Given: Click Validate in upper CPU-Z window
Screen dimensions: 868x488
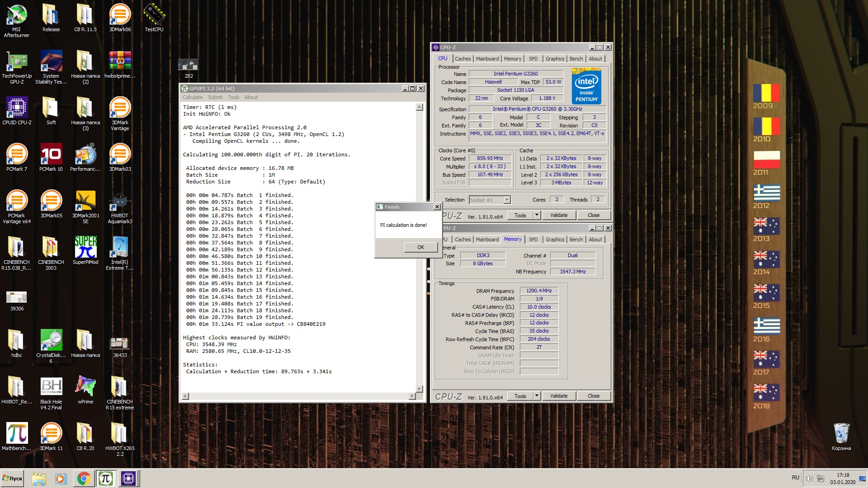Looking at the screenshot, I should tap(559, 215).
